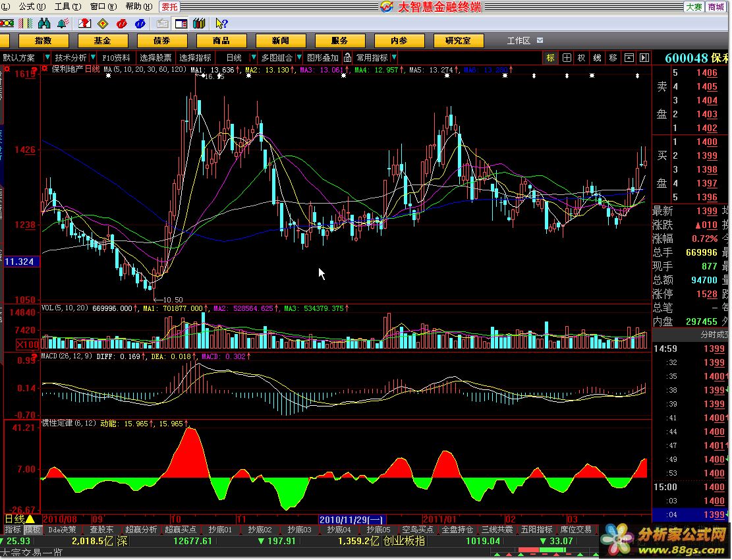Click the 大赛 button
Image resolution: width=732 pixels, height=560 pixels.
pyautogui.click(x=694, y=7)
